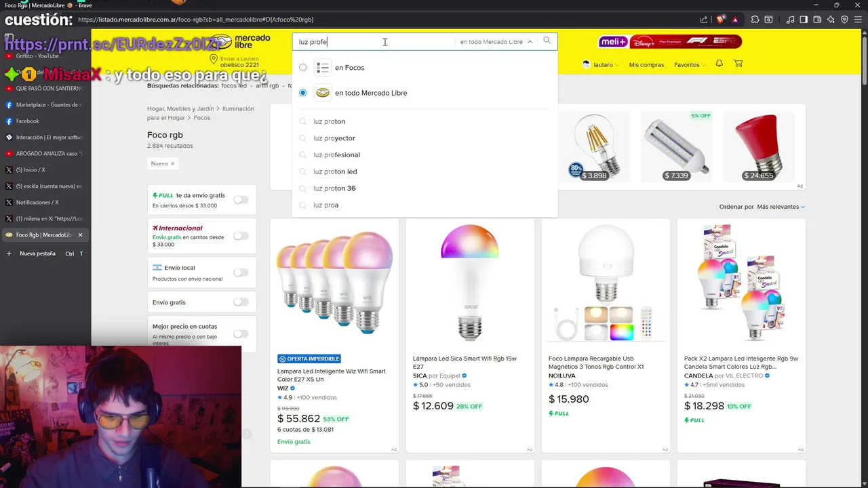Switch to the Griffito - YouTube tab
The width and height of the screenshot is (868, 488).
click(44, 56)
